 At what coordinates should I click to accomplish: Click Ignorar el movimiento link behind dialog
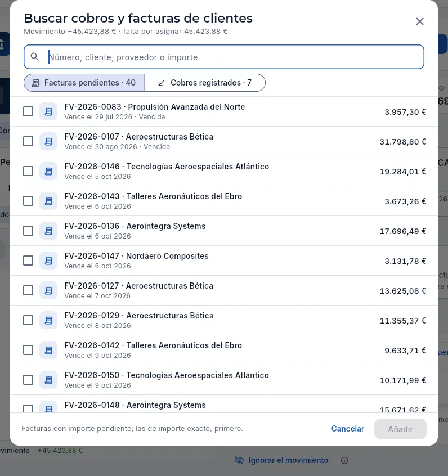click(288, 460)
